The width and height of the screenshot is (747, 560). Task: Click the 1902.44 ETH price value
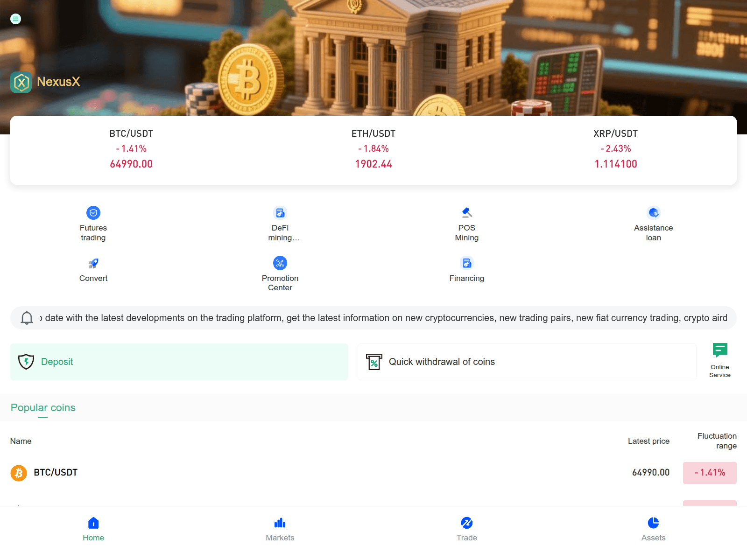tap(373, 164)
